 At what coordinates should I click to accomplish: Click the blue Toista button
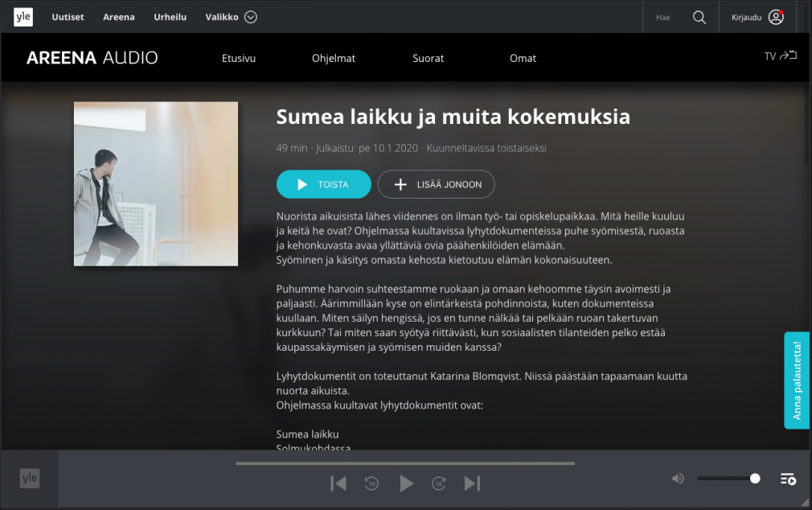pyautogui.click(x=323, y=184)
